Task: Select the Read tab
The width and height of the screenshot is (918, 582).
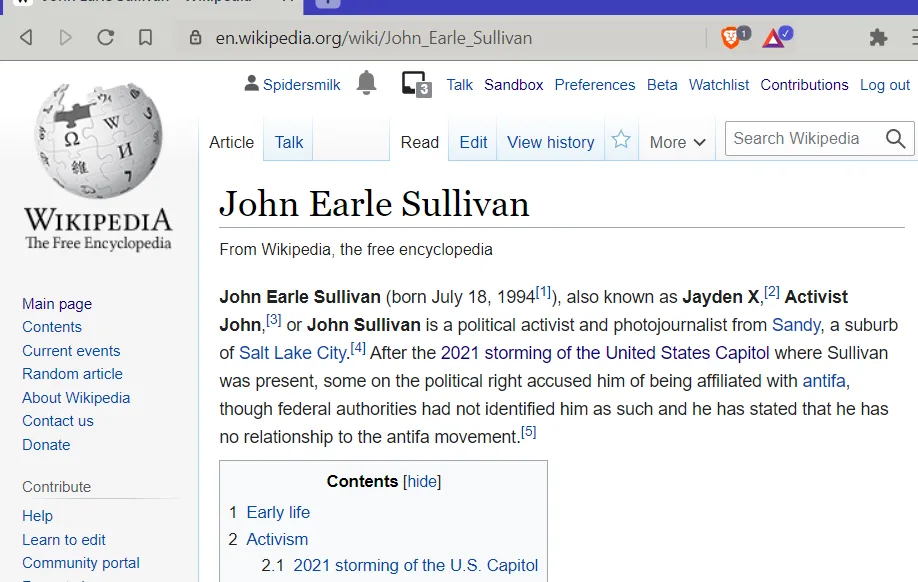Action: tap(419, 142)
